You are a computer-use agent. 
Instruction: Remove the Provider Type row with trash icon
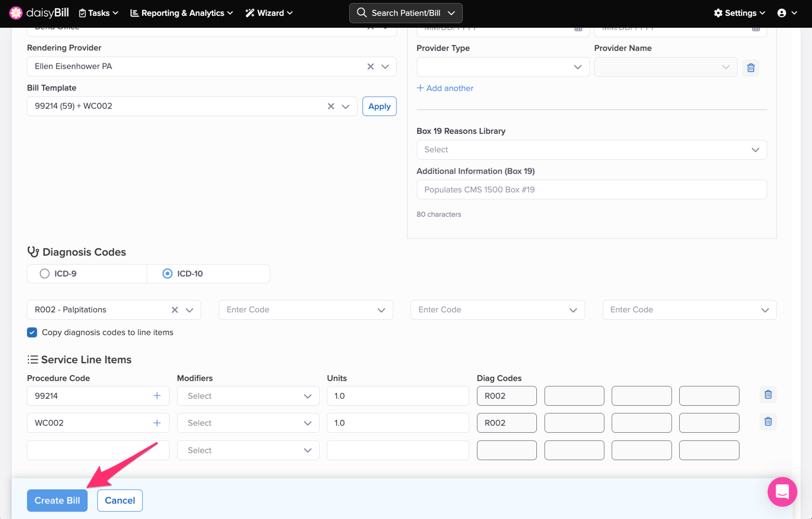750,68
